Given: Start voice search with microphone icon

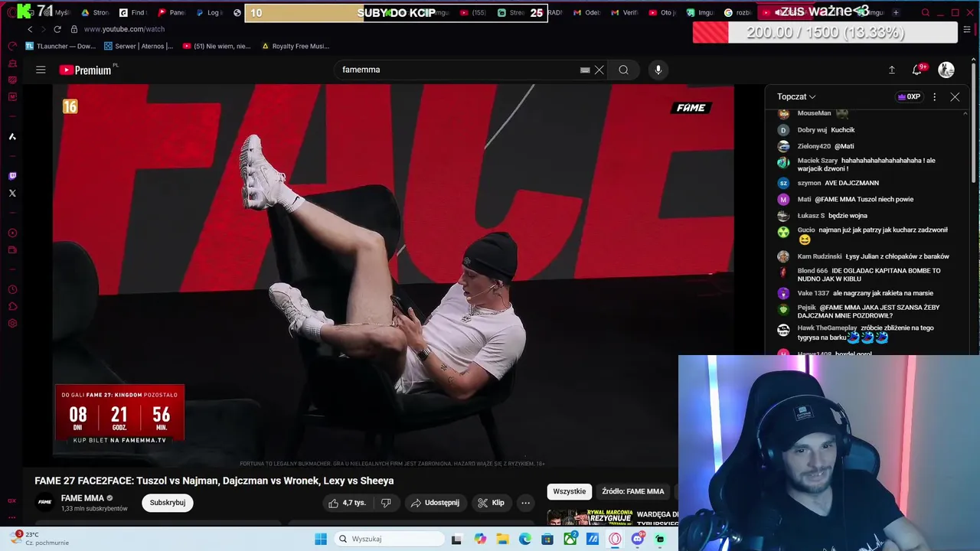Looking at the screenshot, I should (658, 70).
